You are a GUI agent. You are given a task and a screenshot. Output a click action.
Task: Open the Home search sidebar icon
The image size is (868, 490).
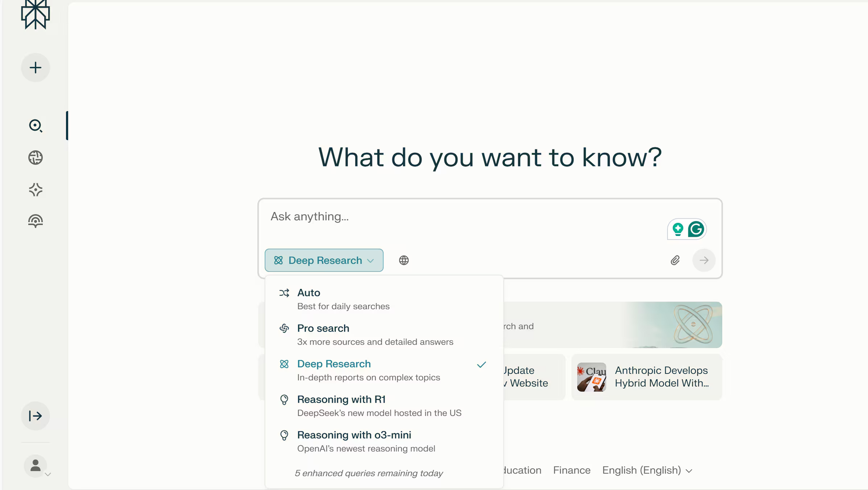tap(36, 126)
